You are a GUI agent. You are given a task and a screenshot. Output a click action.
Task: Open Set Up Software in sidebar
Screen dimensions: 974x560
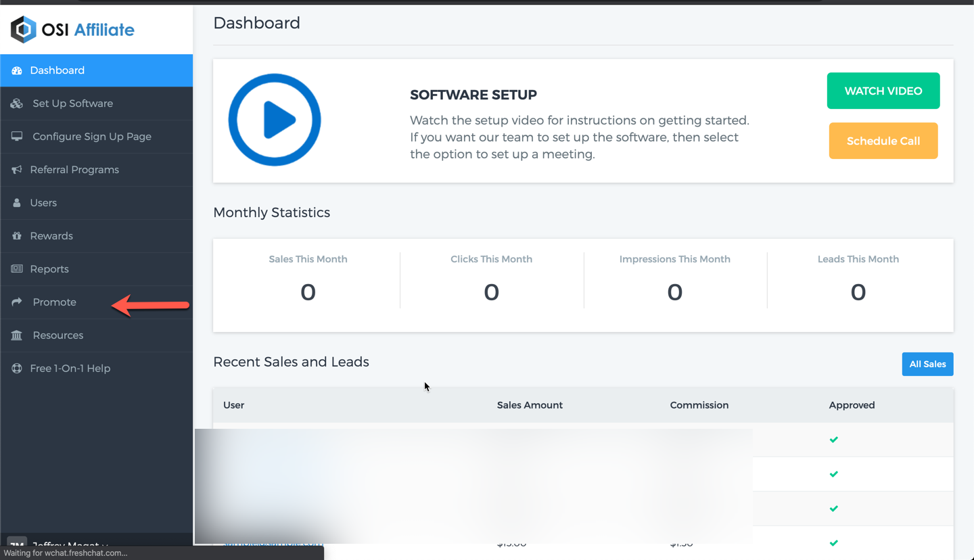(97, 103)
